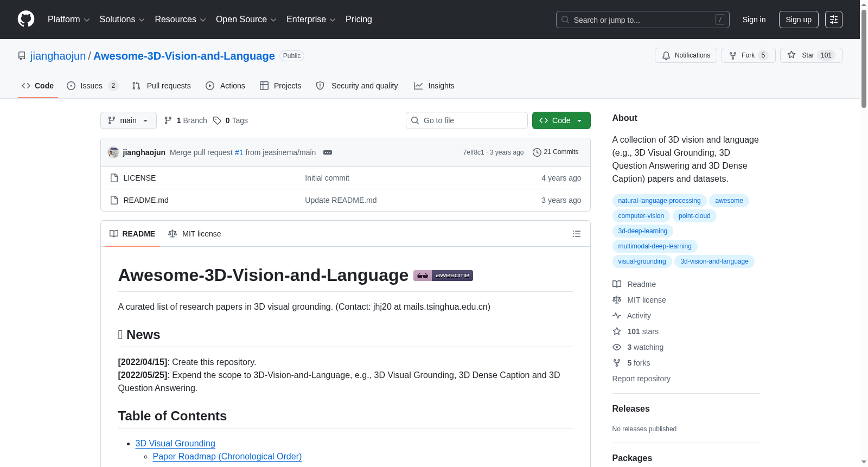Open the appearance settings icon button
This screenshot has height=467, width=868.
[x=834, y=20]
